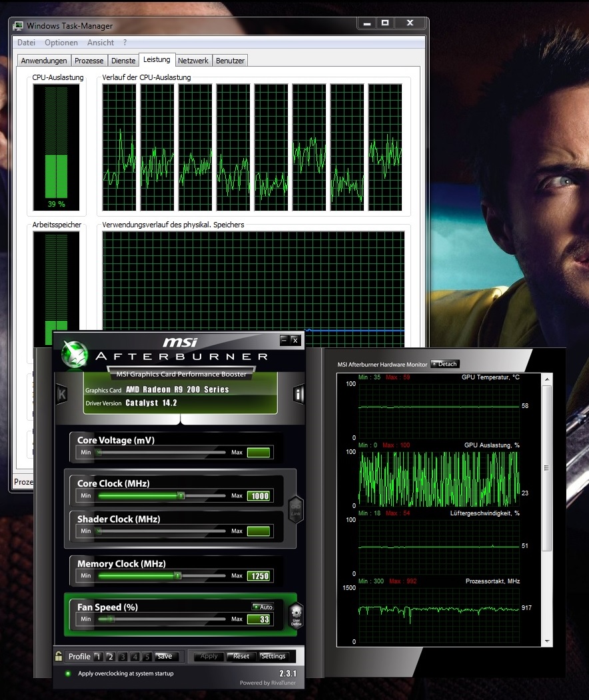Click the Shader Clock slider track
Screen dimensions: 589x700
pos(161,531)
